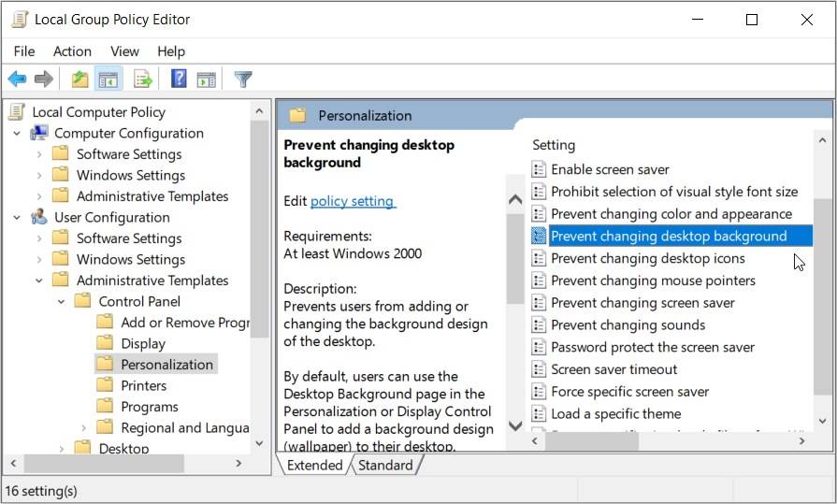Toggle the Show/Hide Console Tree icon
The width and height of the screenshot is (837, 504).
[108, 79]
